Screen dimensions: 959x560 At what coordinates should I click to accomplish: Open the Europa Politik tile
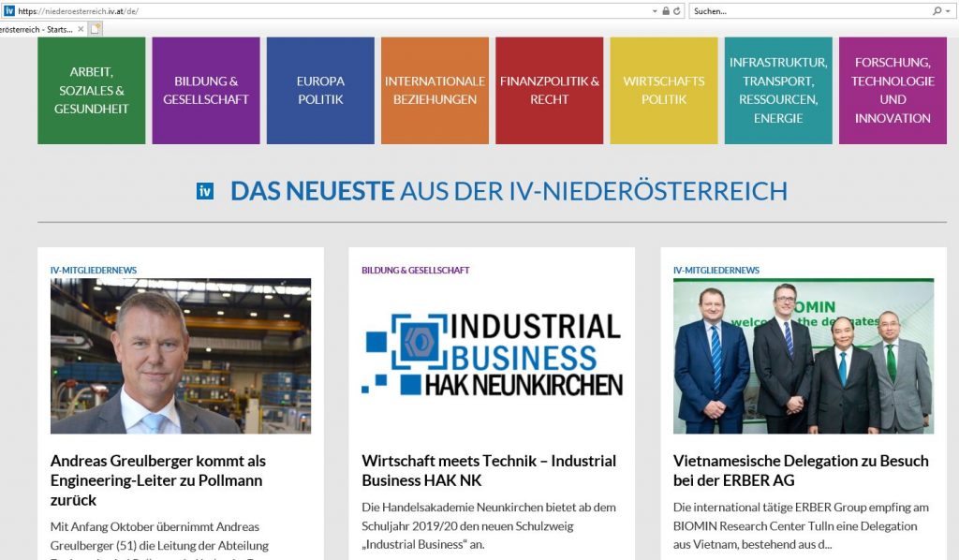click(320, 91)
